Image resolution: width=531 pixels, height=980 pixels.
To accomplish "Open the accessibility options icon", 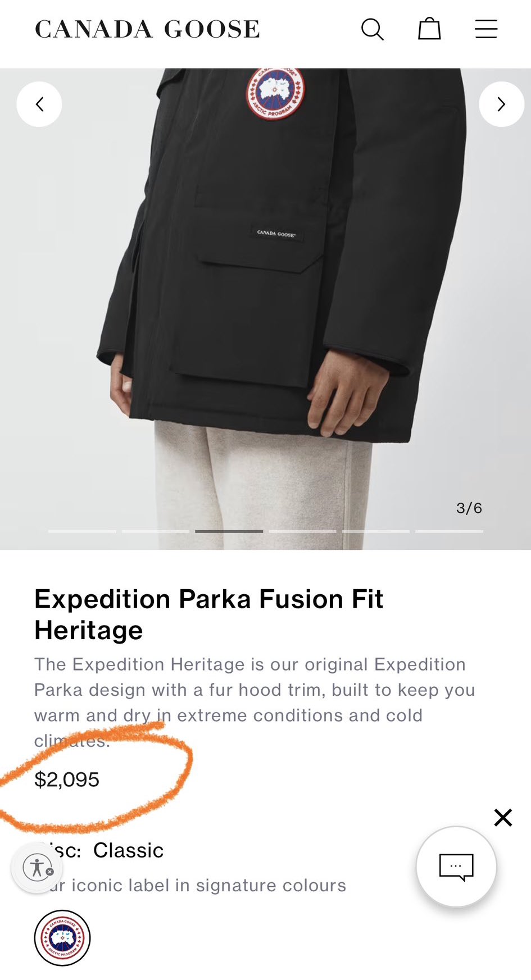I will 38,868.
